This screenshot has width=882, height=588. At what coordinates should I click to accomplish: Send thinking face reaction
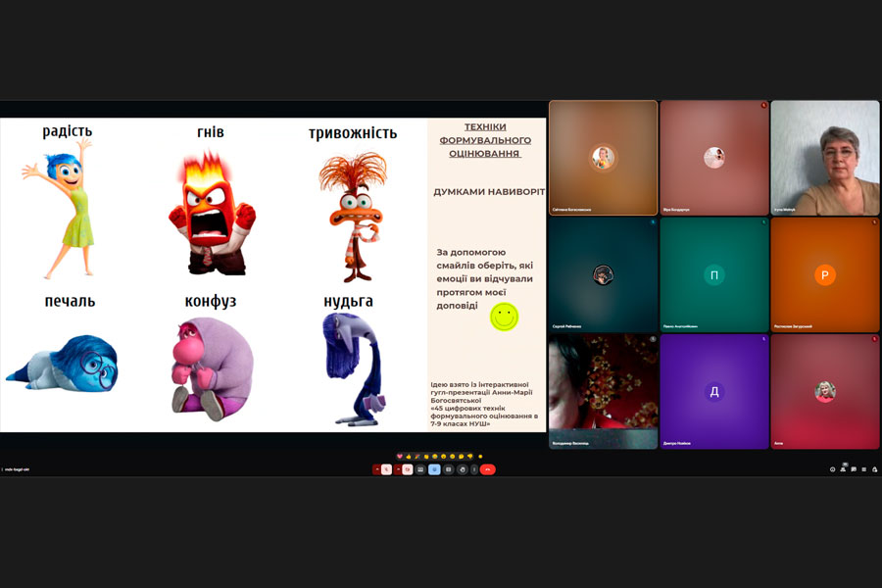pos(462,457)
